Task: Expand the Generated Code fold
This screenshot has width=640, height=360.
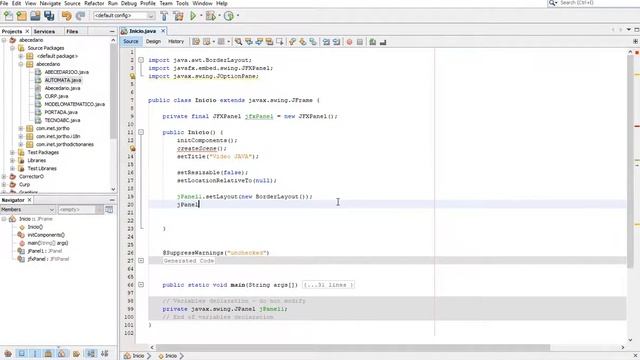Action: pos(141,260)
